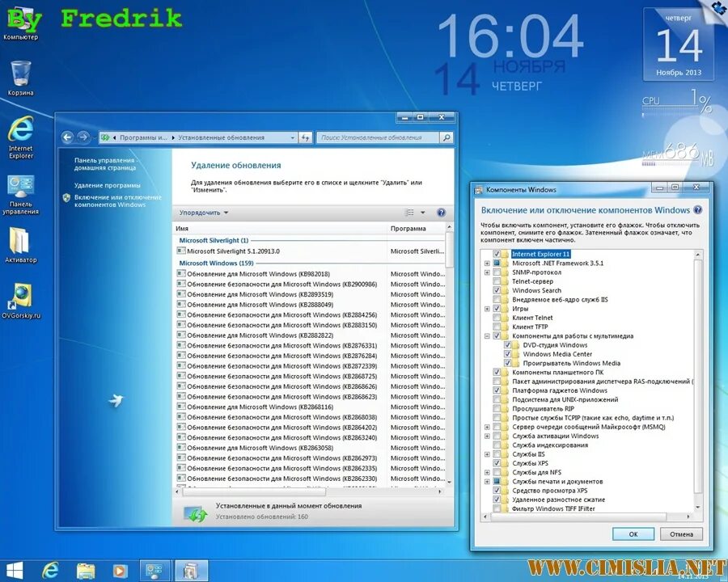Click the shield icon beside Включение или отключение
This screenshot has height=582, width=728.
(66, 198)
